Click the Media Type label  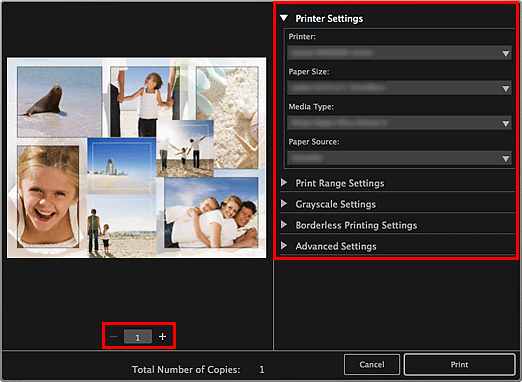pos(311,107)
